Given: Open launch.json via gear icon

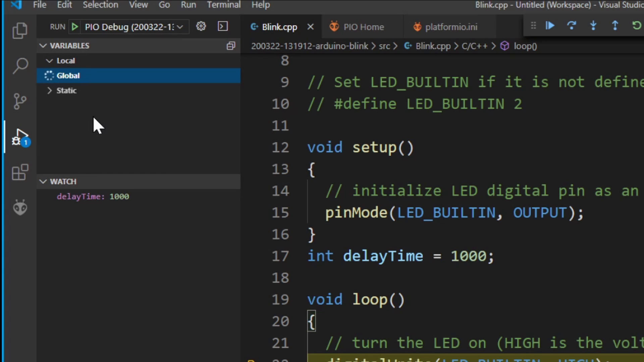Looking at the screenshot, I should pyautogui.click(x=201, y=26).
